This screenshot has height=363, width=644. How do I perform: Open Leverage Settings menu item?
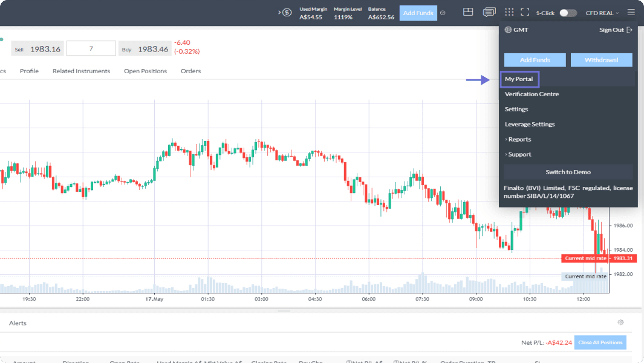coord(530,124)
